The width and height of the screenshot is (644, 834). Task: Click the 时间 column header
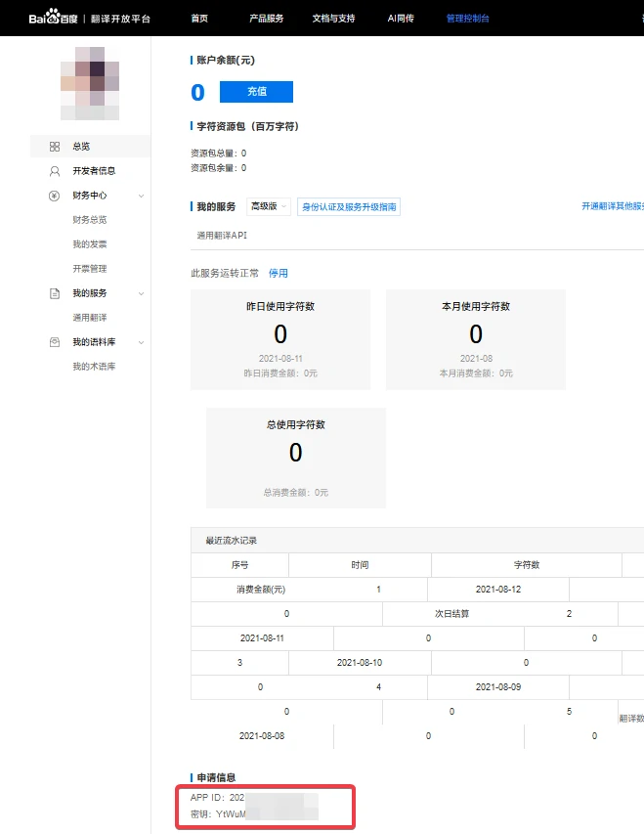(360, 565)
